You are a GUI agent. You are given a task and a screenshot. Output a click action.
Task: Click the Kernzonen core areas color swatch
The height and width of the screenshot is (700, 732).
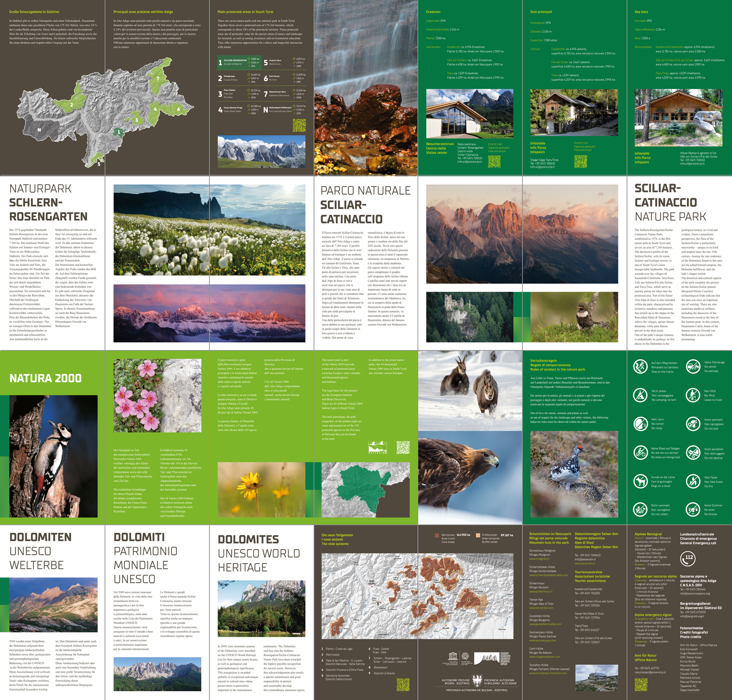tap(437, 535)
